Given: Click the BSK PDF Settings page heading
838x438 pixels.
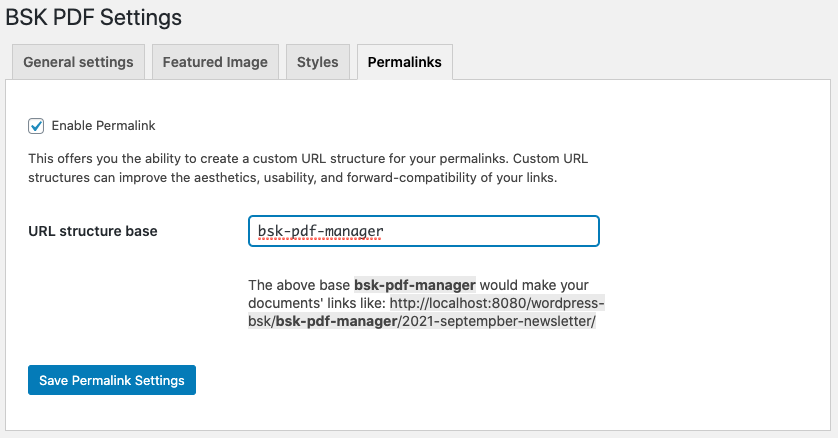Looking at the screenshot, I should 94,17.
